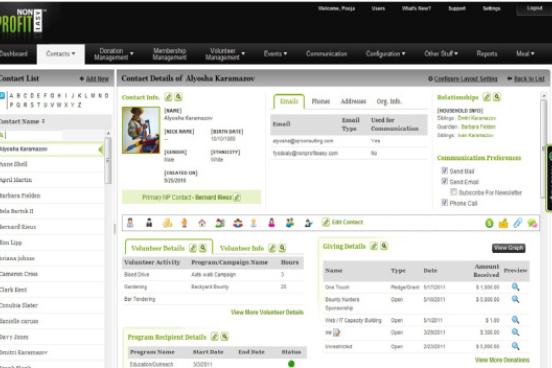Toggle the Send Mail checkbox
Image resolution: width=552 pixels, height=368 pixels.
pyautogui.click(x=444, y=171)
